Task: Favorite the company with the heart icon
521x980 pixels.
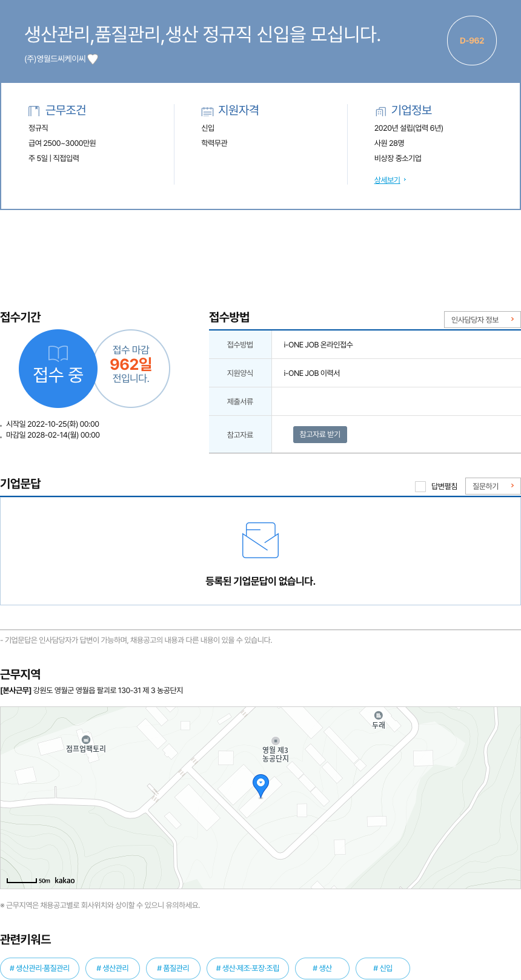Action: coord(93,59)
